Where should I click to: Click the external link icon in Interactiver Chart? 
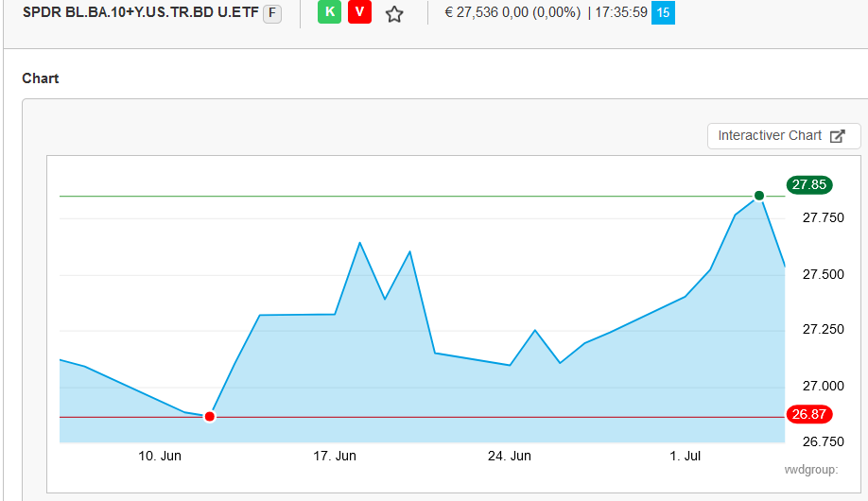[837, 136]
